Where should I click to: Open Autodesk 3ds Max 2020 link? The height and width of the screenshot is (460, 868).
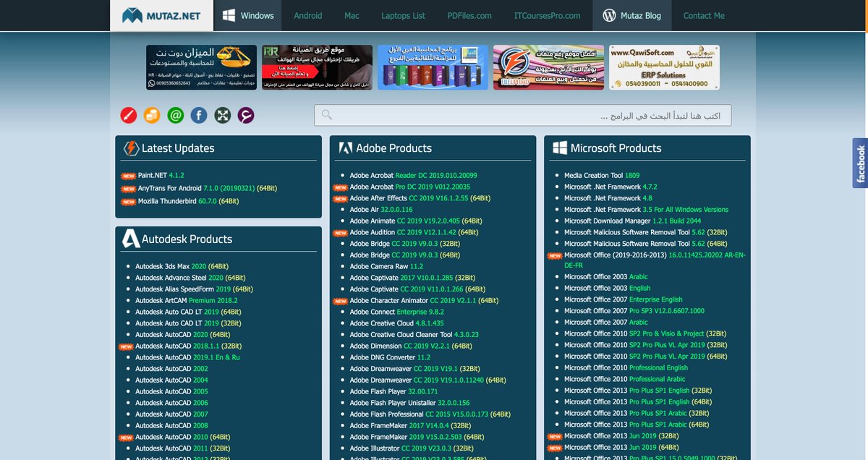[x=182, y=266]
